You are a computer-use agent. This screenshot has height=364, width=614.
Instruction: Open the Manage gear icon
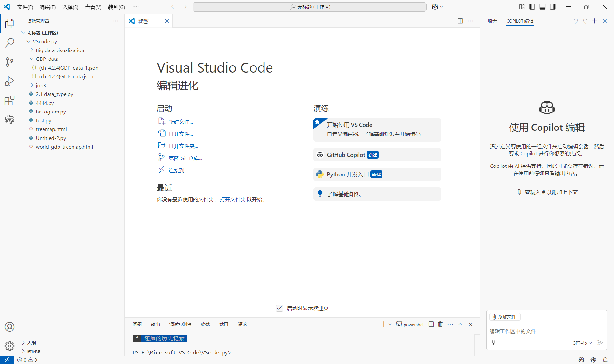tap(10, 346)
